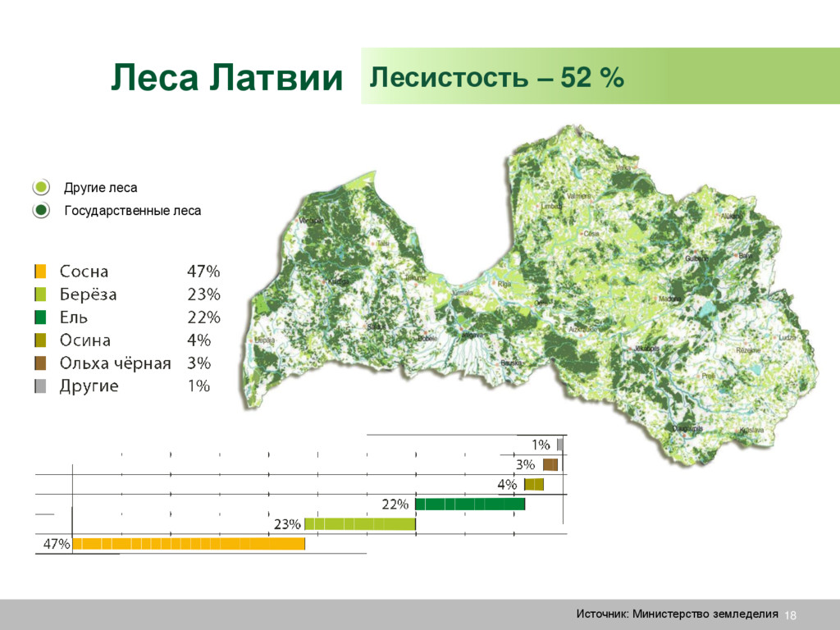Select the orange Сосна legend swatch
This screenshot has width=840, height=630.
(x=40, y=272)
